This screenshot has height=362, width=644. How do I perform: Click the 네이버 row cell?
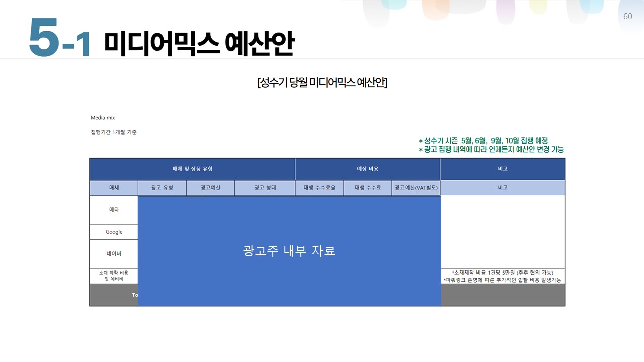point(114,254)
